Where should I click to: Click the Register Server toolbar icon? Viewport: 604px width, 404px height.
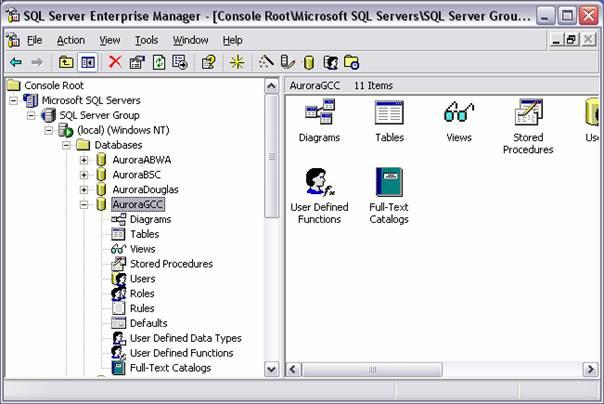coord(287,62)
